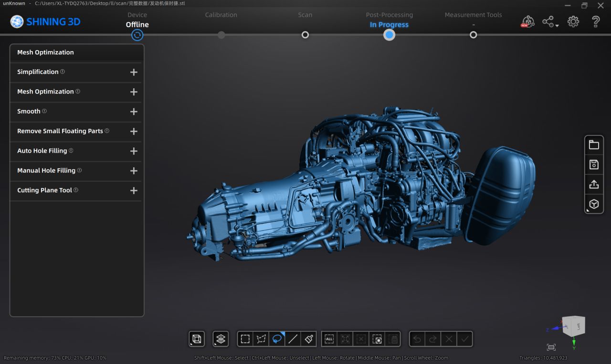Click the community icon with NEW badge
Screen dimensions: 611x364
[x=527, y=21]
